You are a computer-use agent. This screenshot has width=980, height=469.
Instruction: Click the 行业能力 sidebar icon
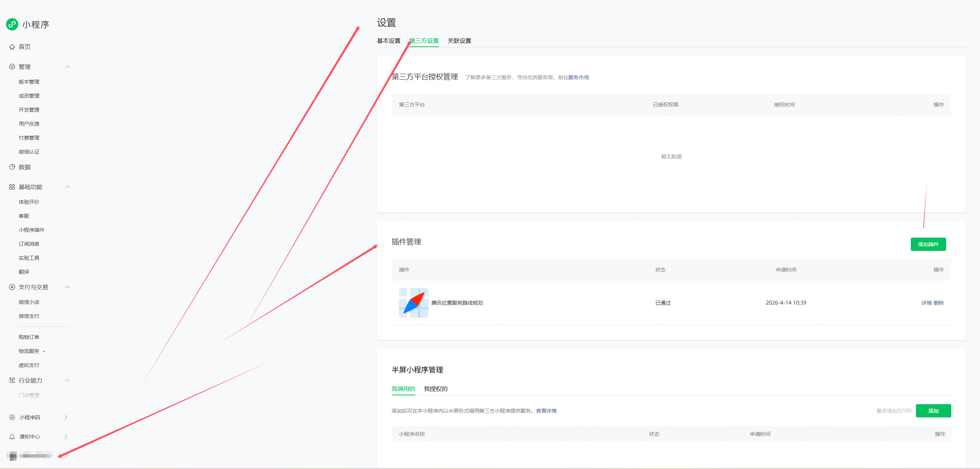click(x=12, y=380)
